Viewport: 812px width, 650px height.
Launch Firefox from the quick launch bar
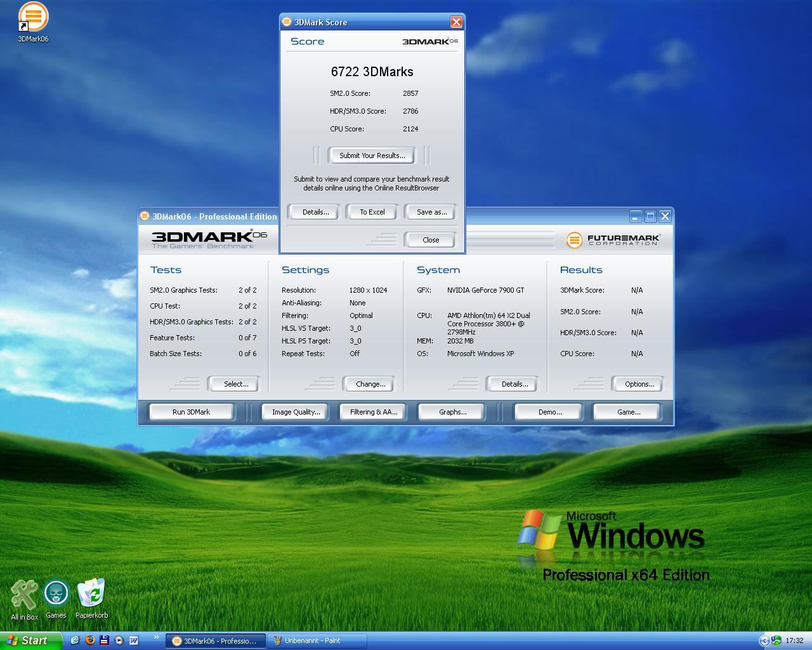(89, 640)
